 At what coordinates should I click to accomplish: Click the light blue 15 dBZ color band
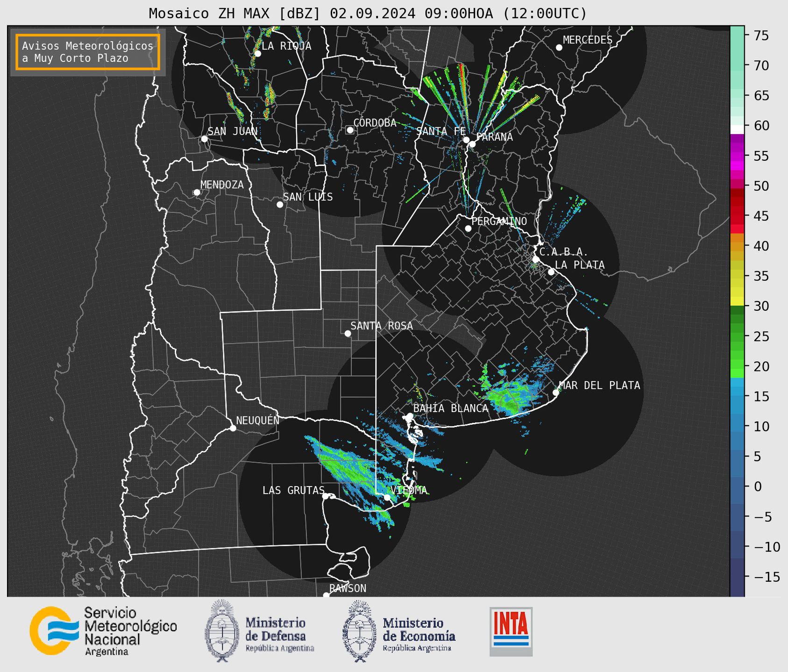(x=737, y=396)
